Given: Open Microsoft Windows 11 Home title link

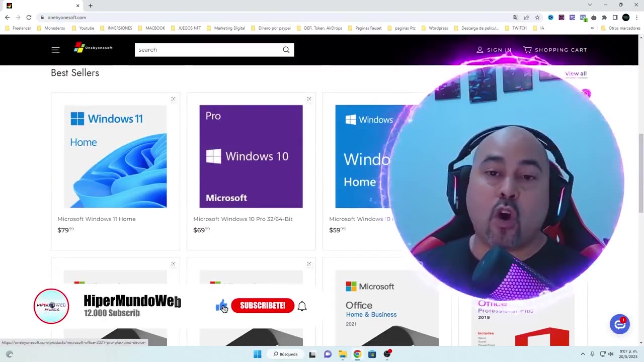Looking at the screenshot, I should 97,219.
